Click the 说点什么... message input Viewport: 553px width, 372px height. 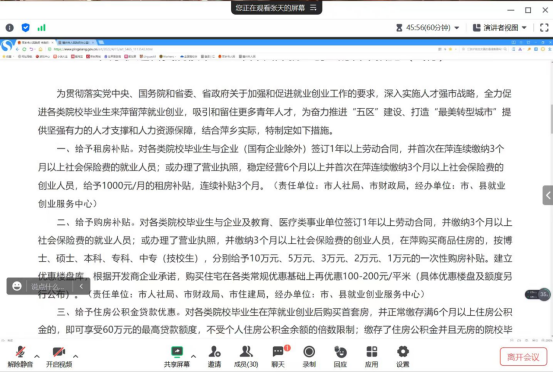48,286
